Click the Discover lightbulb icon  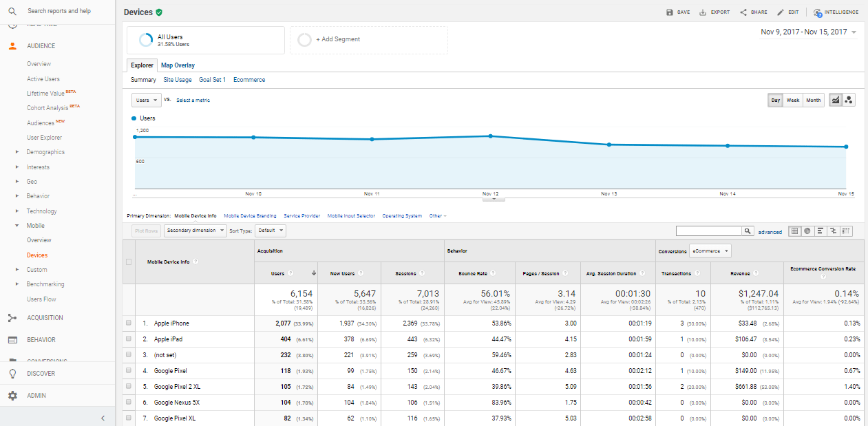[x=12, y=374]
